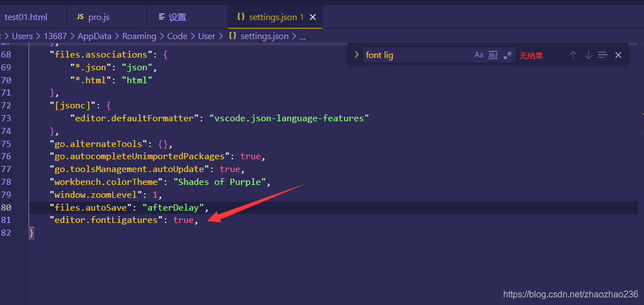The width and height of the screenshot is (644, 305).
Task: Click the "editor.fontLigatures" key
Action: pos(106,220)
